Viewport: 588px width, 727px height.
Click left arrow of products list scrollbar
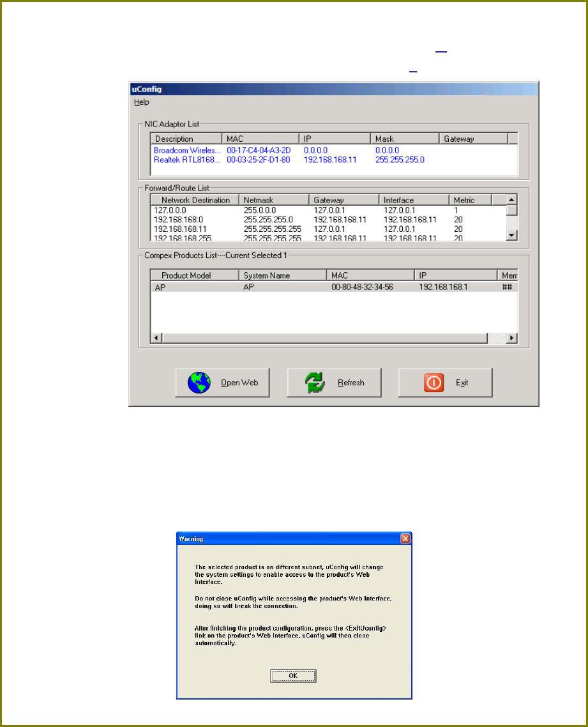[x=156, y=338]
